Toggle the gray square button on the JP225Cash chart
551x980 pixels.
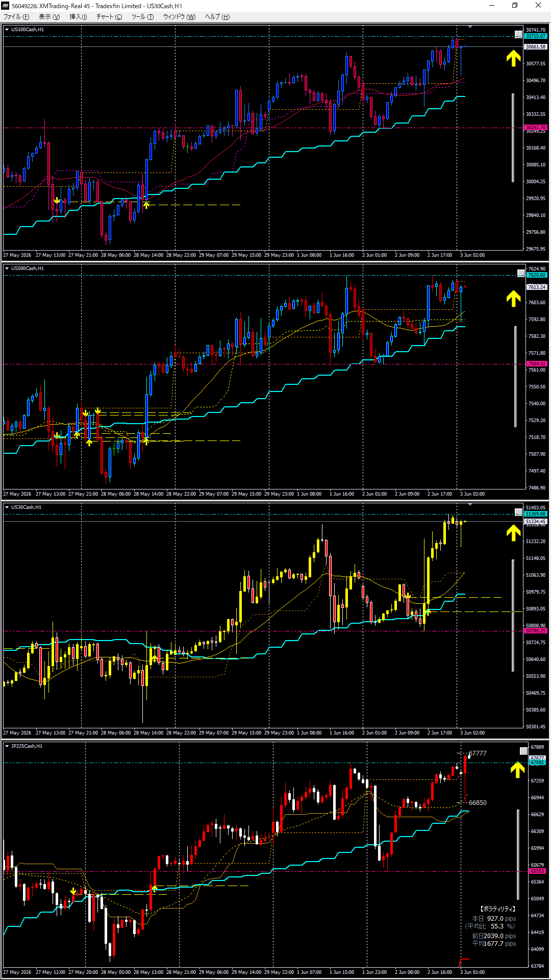[x=523, y=751]
